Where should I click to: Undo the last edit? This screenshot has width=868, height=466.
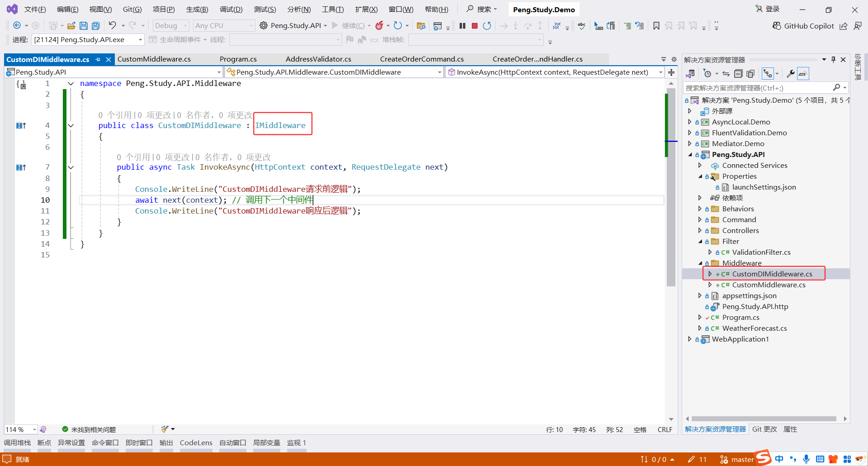[112, 25]
